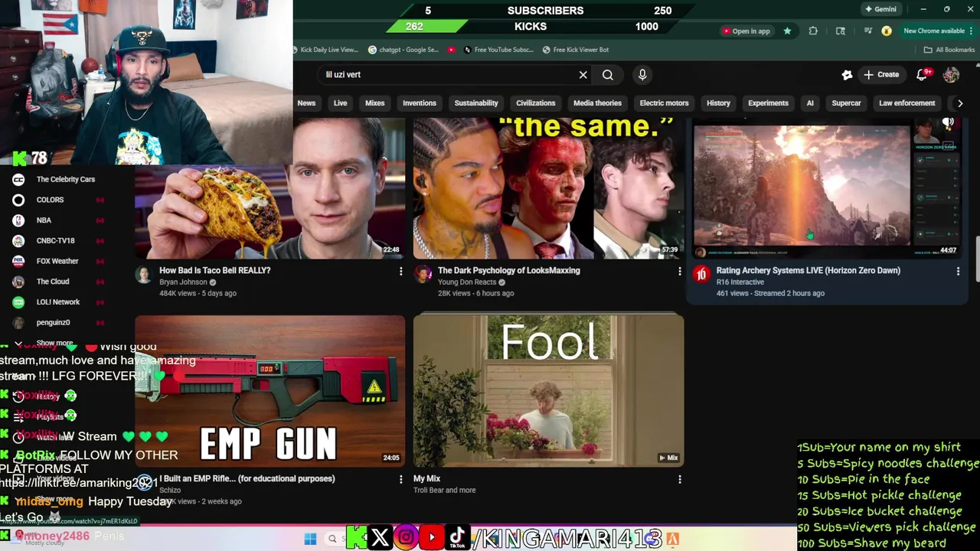Open the Create menu
Viewport: 980px width, 551px height.
[881, 75]
